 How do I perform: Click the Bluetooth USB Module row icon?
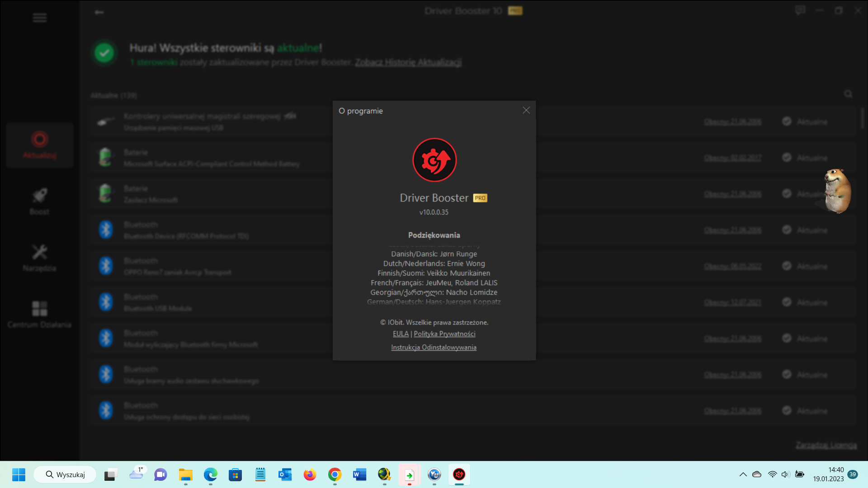tap(106, 302)
